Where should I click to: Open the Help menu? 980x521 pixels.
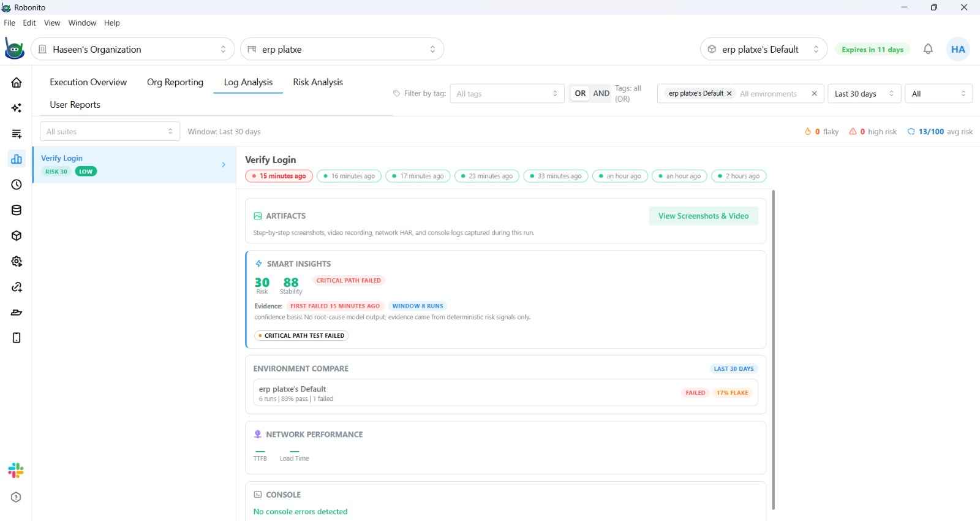(x=112, y=23)
